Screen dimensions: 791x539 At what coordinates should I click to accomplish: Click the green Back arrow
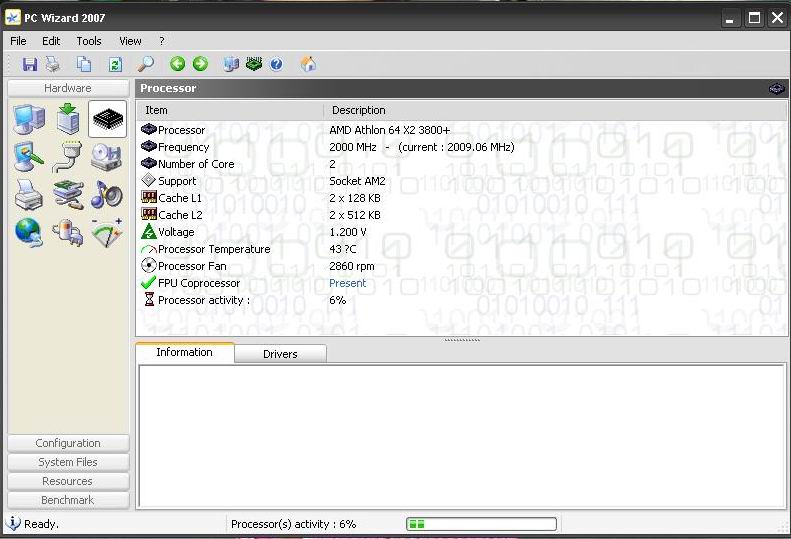click(x=177, y=64)
